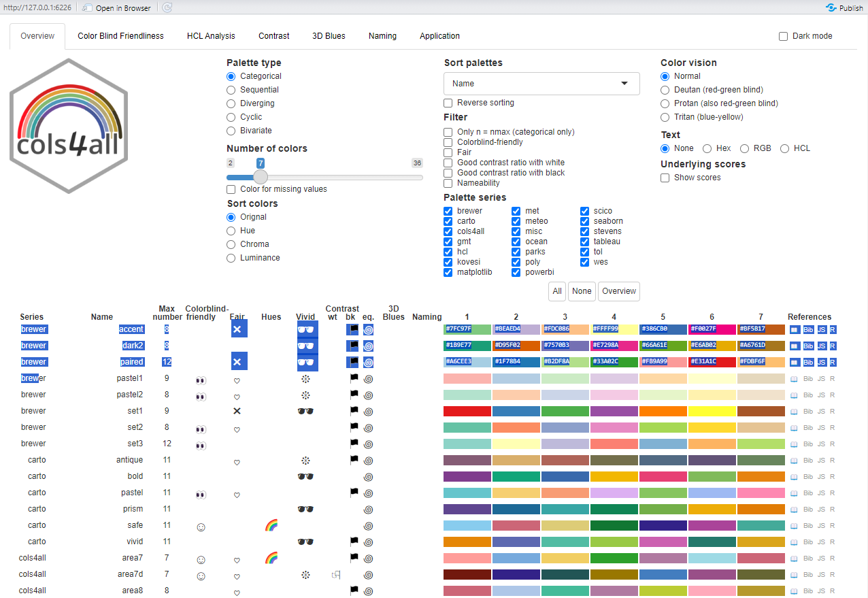Check the Colorblind-friendly filter

click(x=448, y=142)
